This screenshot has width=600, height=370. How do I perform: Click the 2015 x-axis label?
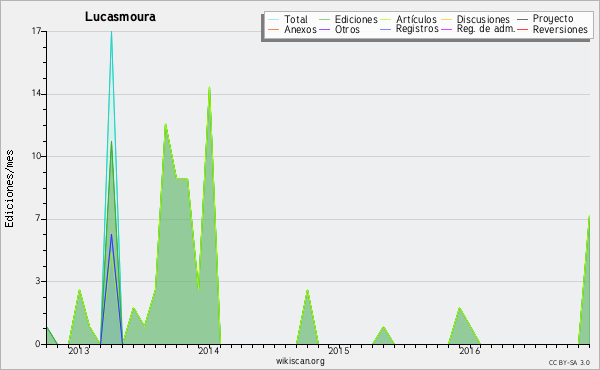point(339,350)
